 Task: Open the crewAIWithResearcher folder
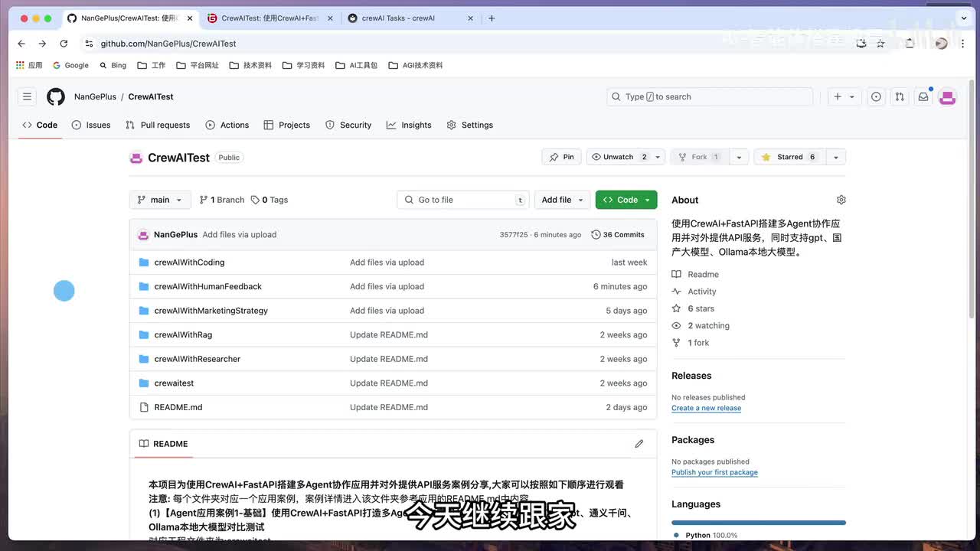pos(197,359)
